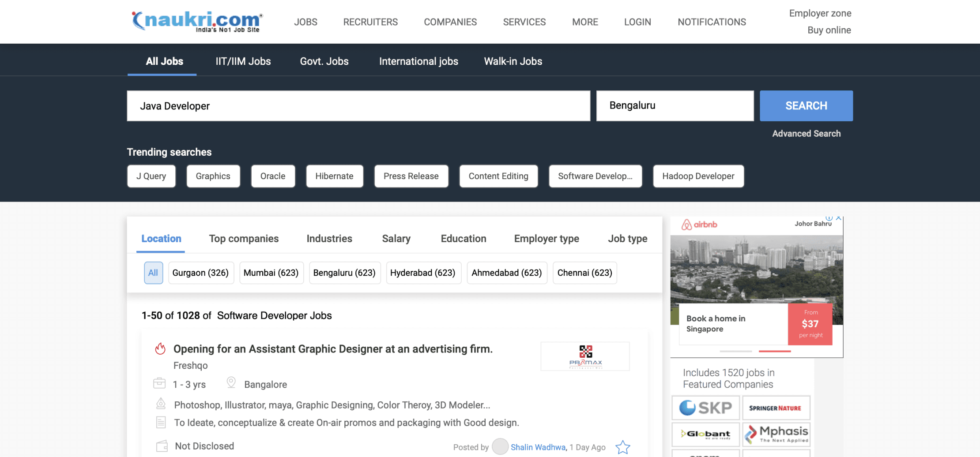Open Mphasis featured company logo
This screenshot has height=457, width=980.
pos(776,434)
